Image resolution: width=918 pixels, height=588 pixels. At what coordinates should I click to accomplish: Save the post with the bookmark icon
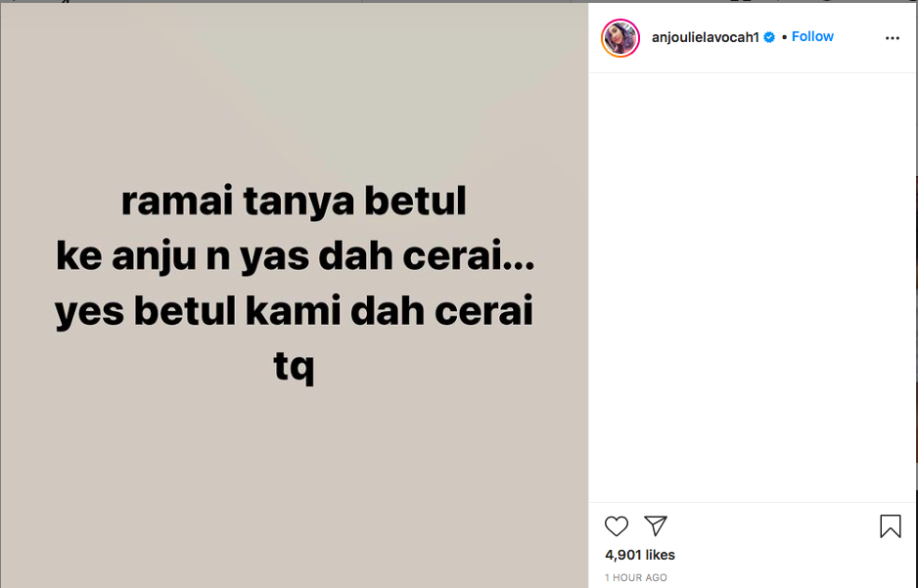[890, 526]
